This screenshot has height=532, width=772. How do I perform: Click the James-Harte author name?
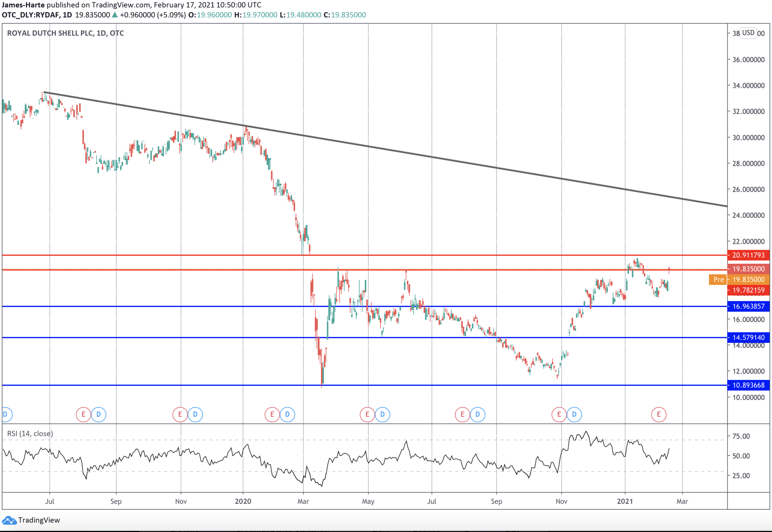point(23,5)
